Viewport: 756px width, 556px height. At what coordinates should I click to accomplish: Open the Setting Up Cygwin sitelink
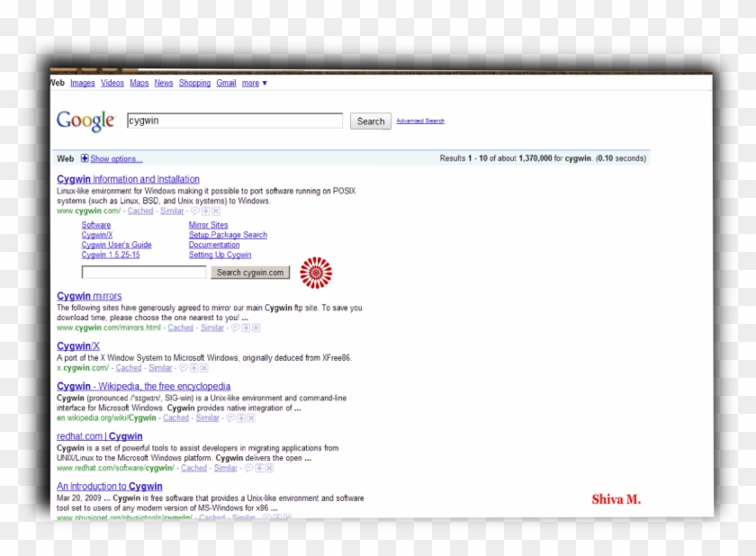[220, 255]
